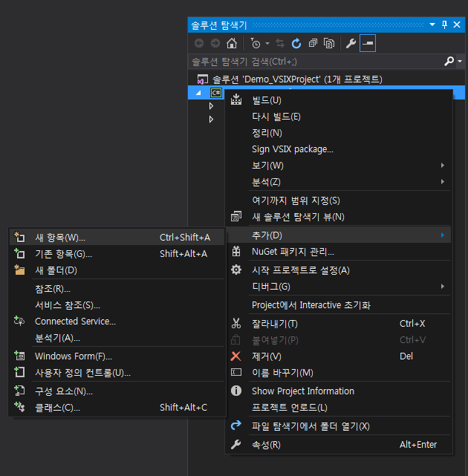This screenshot has width=468, height=476.
Task: Select 새 폴더(D) in the submenu
Action: pyautogui.click(x=117, y=270)
